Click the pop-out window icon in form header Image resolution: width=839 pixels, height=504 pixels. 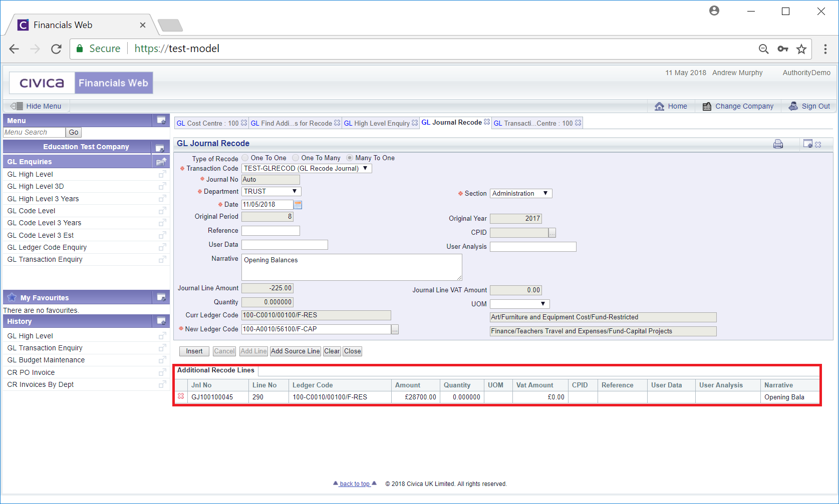click(807, 144)
